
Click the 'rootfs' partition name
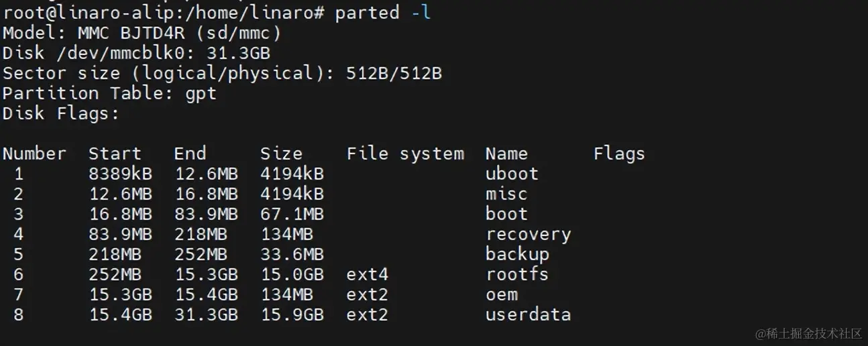[x=517, y=274]
